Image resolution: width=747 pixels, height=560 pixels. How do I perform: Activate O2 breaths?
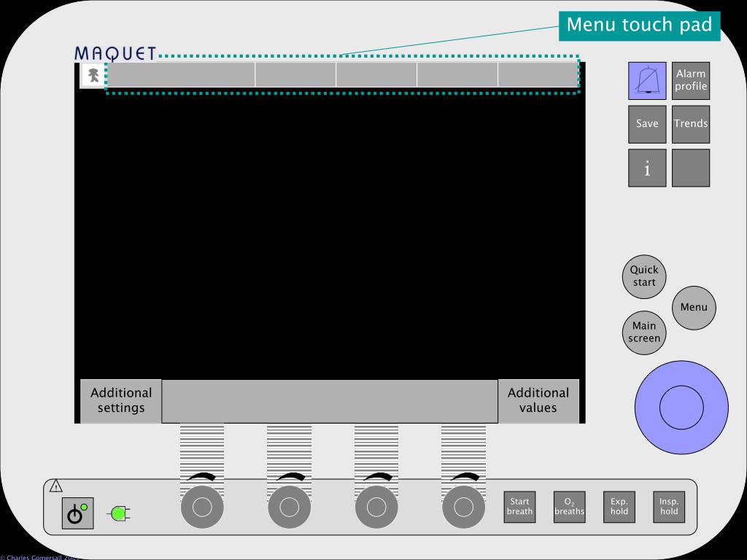(x=569, y=507)
